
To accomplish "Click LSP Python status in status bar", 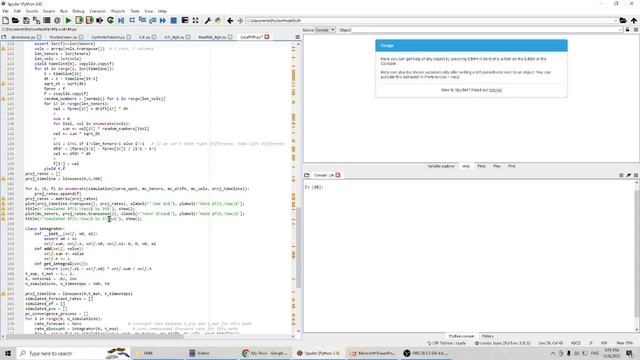I will [x=446, y=343].
